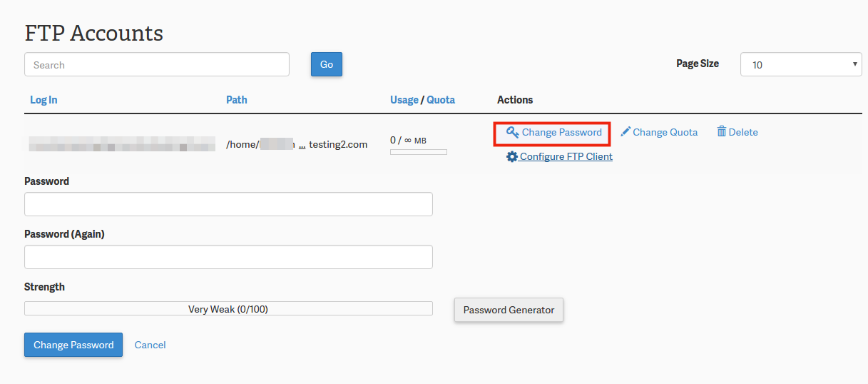Click into the Password field
The width and height of the screenshot is (868, 384).
point(228,204)
